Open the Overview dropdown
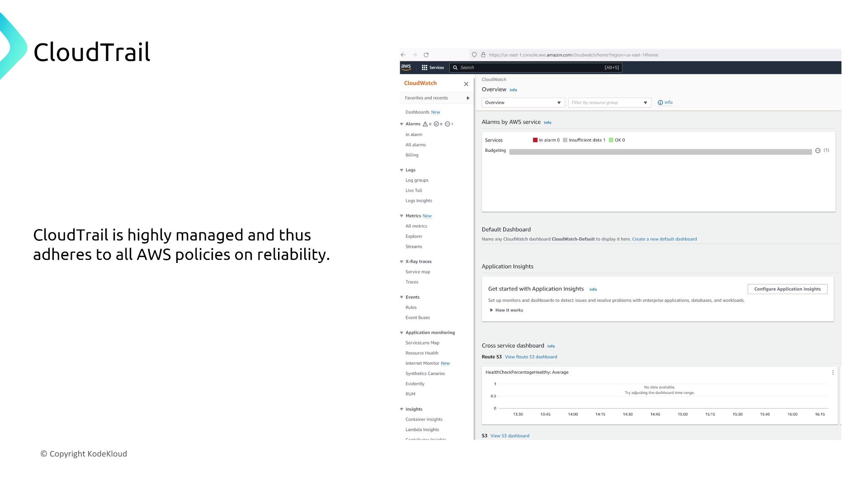The image size is (868, 488). pyautogui.click(x=523, y=103)
